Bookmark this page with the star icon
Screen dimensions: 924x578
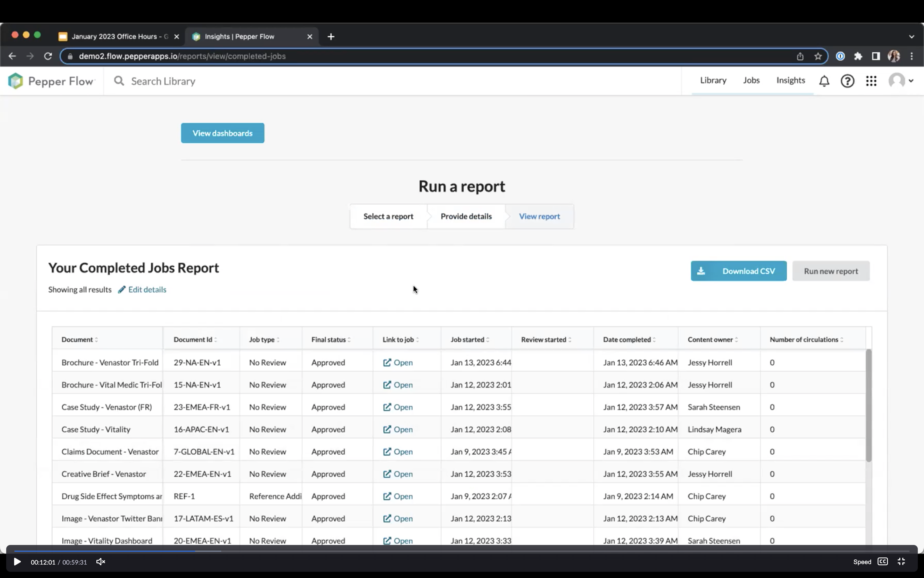coord(818,56)
